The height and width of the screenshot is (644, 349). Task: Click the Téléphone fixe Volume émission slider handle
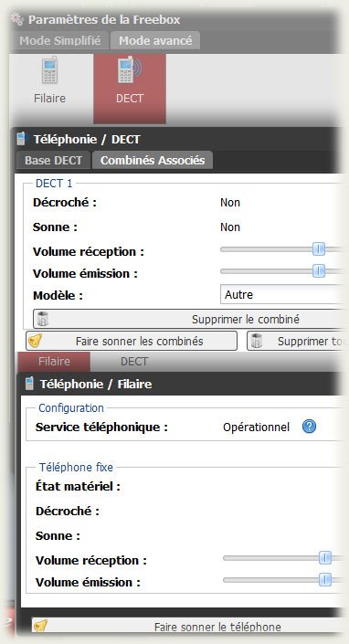[x=325, y=580]
